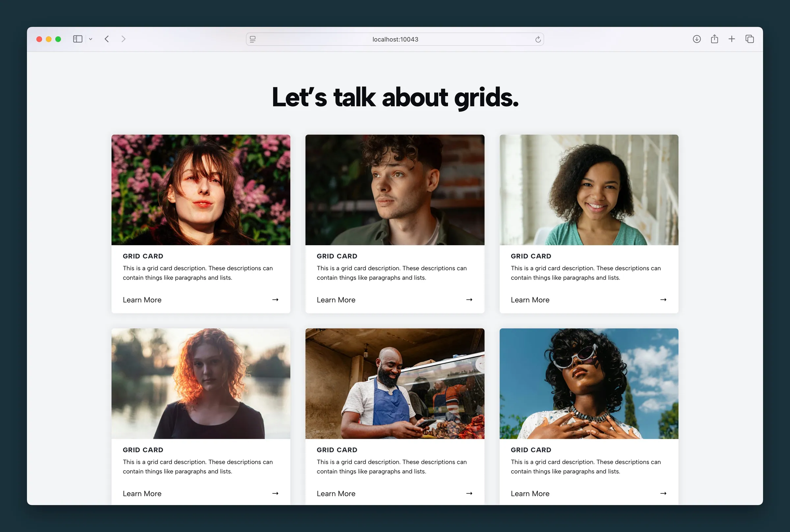Viewport: 790px width, 532px height.
Task: Click the arrow icon on the curly-haired man card
Action: point(469,300)
